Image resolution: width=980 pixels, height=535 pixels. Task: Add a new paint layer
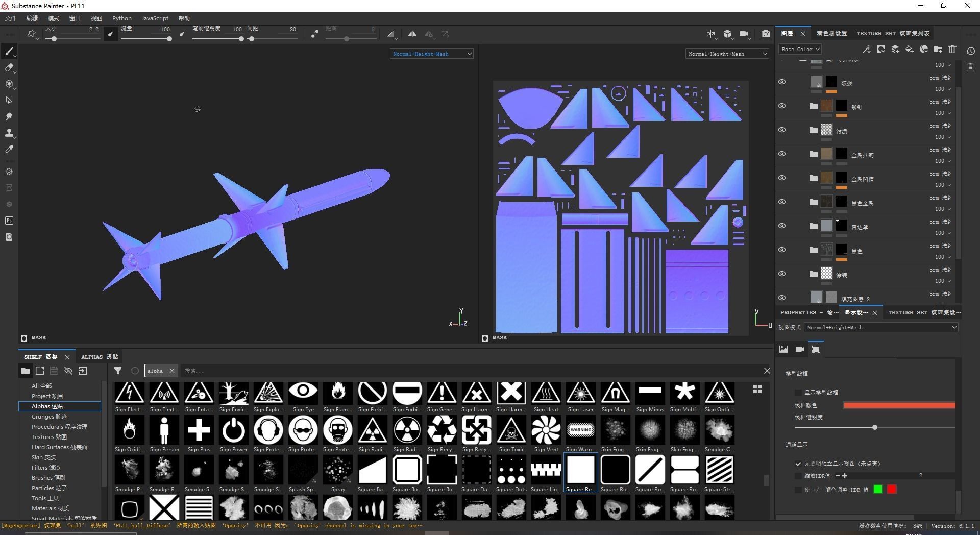click(895, 49)
